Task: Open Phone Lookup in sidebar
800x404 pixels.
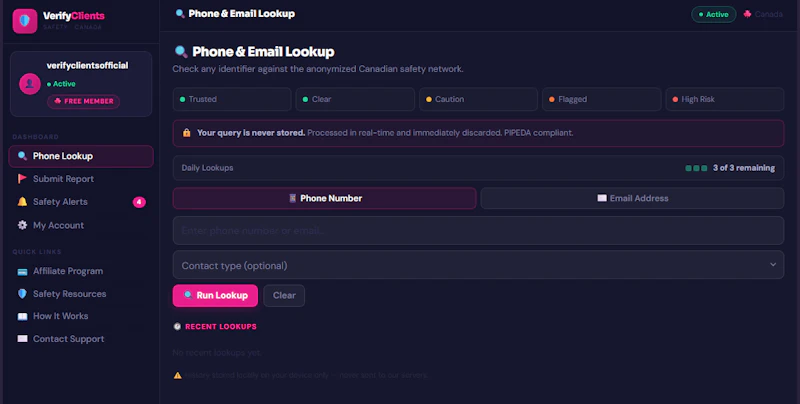Action: coord(81,156)
